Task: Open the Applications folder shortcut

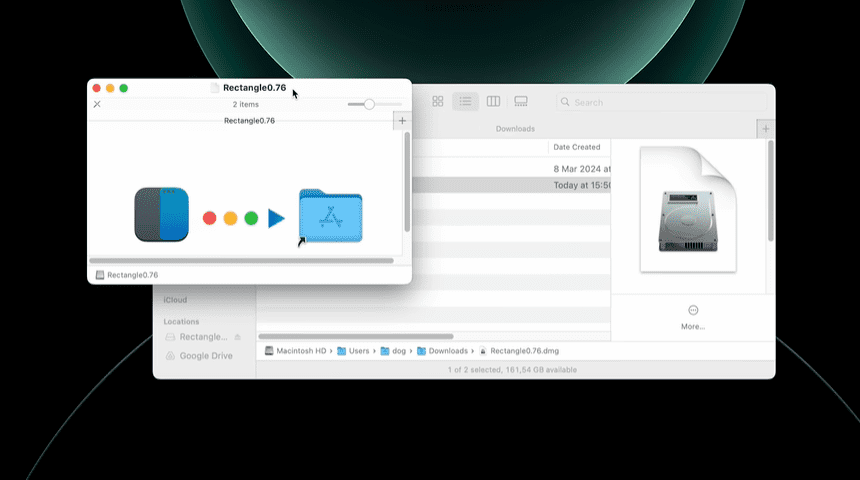Action: [x=330, y=215]
